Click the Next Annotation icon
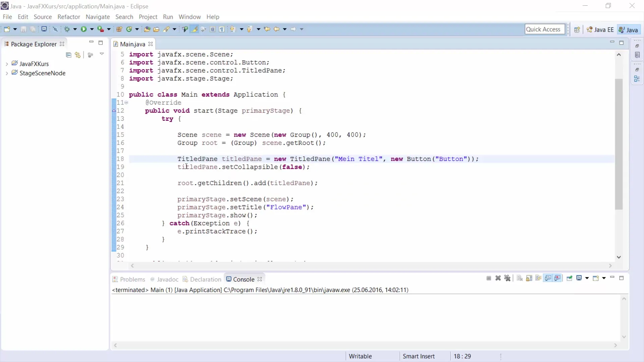The image size is (644, 362). click(233, 29)
